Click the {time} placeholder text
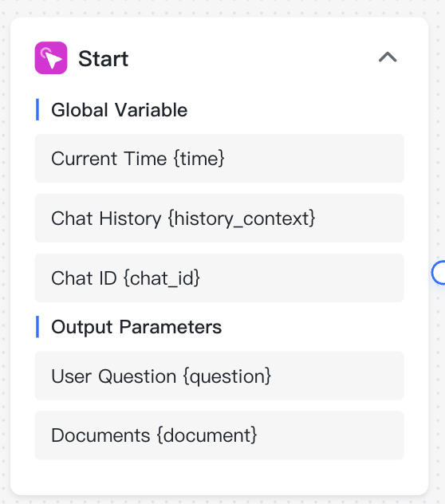Viewport: 445px width, 504px height. pos(199,159)
